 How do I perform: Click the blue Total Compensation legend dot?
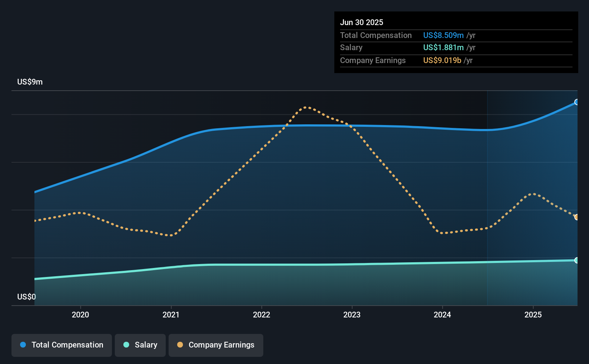point(23,345)
